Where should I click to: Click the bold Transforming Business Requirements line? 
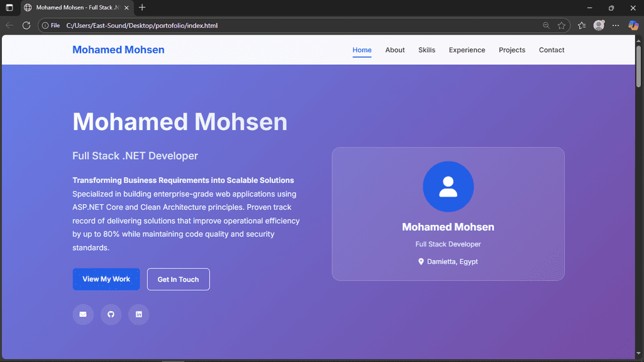183,180
